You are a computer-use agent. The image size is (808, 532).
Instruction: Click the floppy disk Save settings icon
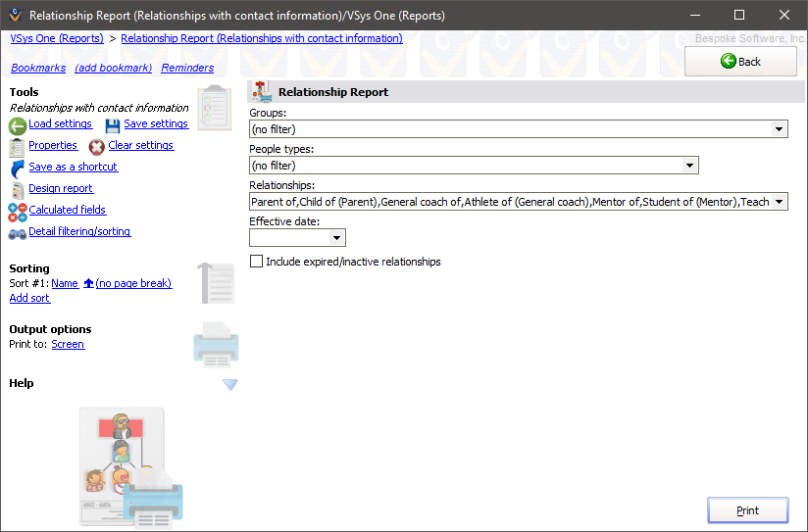pyautogui.click(x=113, y=125)
